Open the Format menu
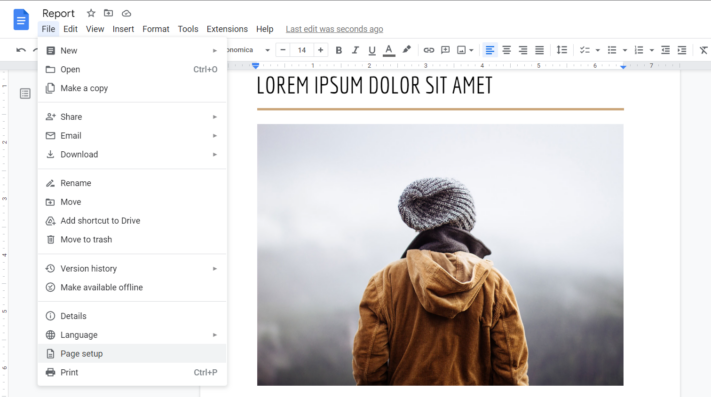Viewport: 711px width, 397px height. [156, 29]
